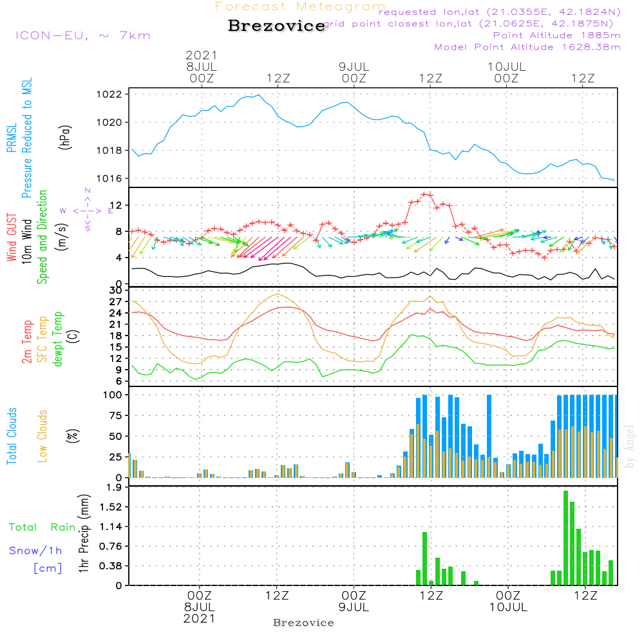Click the '1016' pressure axis value

tap(109, 178)
